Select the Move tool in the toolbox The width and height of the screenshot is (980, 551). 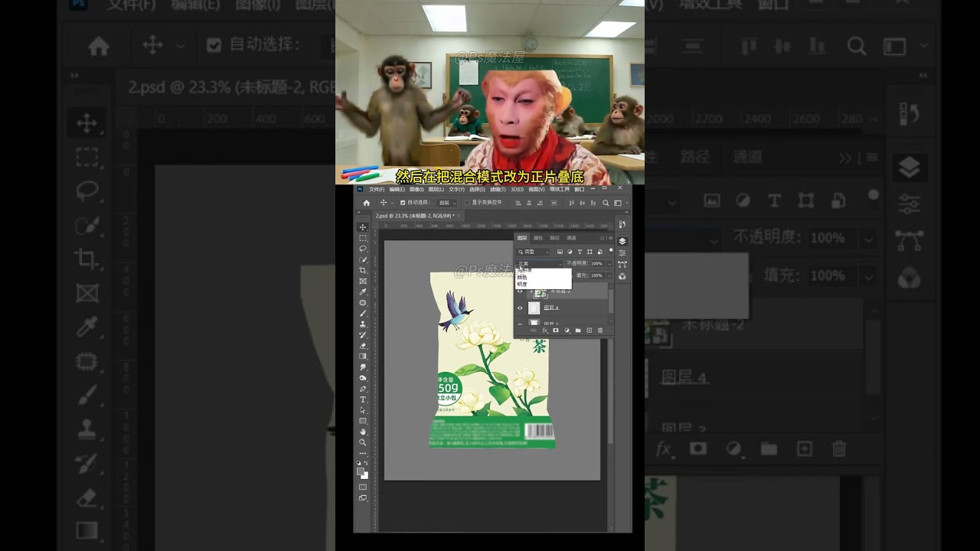click(363, 227)
